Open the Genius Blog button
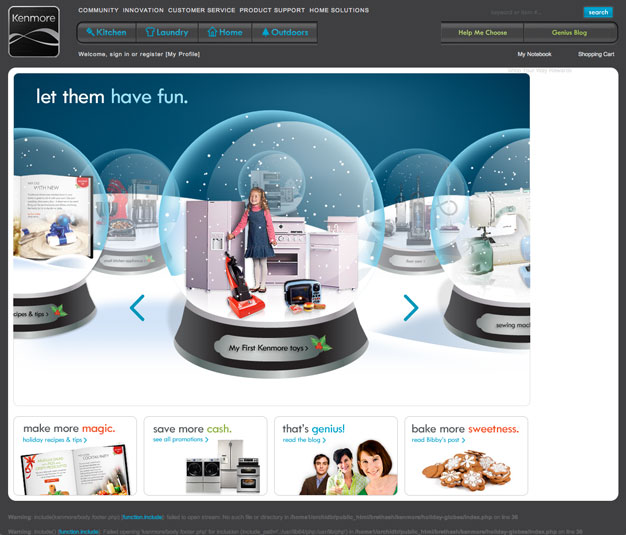Screen dimensions: 626x535 (x=569, y=33)
